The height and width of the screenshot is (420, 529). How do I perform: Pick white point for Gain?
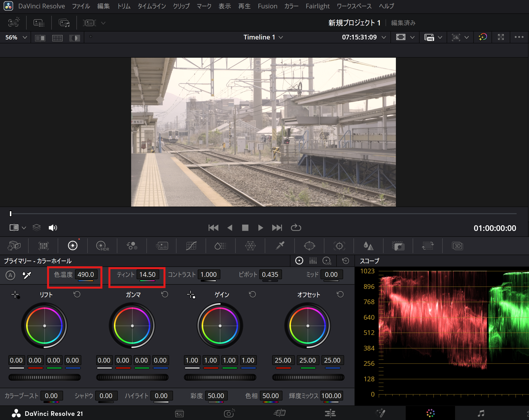tap(191, 295)
